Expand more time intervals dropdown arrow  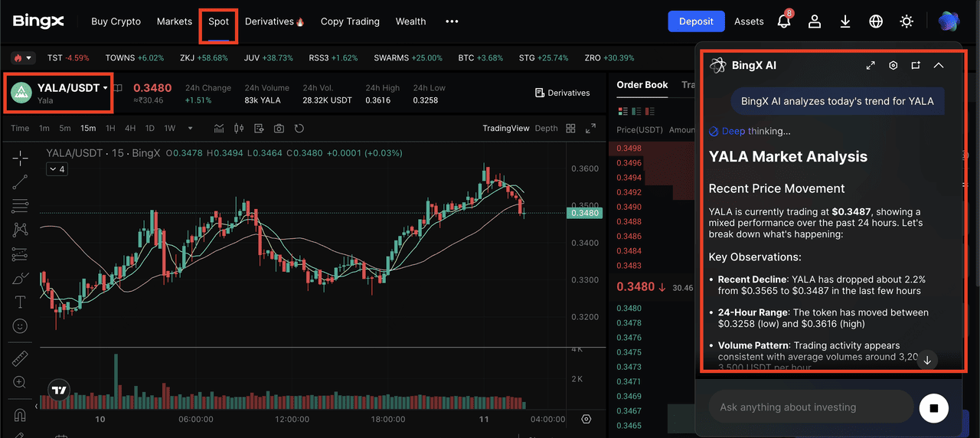tap(190, 128)
